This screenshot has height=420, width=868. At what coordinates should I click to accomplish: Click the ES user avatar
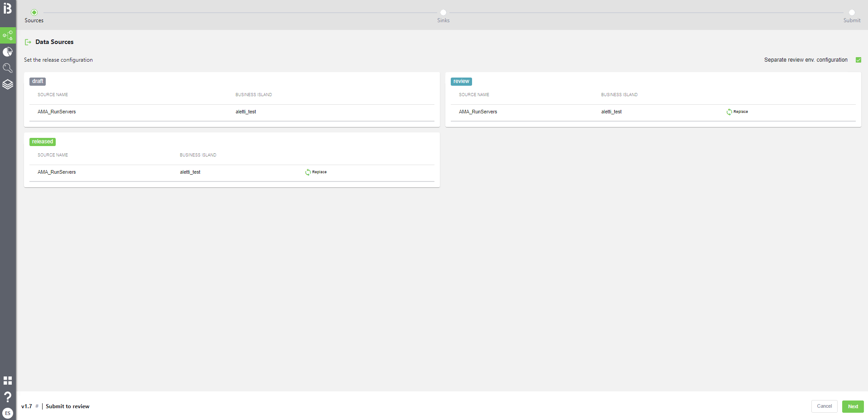(8, 413)
